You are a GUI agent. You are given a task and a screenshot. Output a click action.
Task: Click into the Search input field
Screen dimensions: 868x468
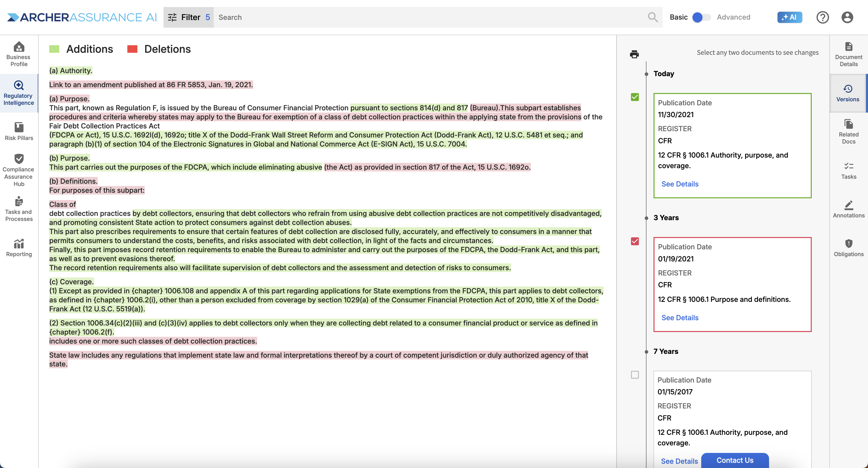[x=428, y=17]
